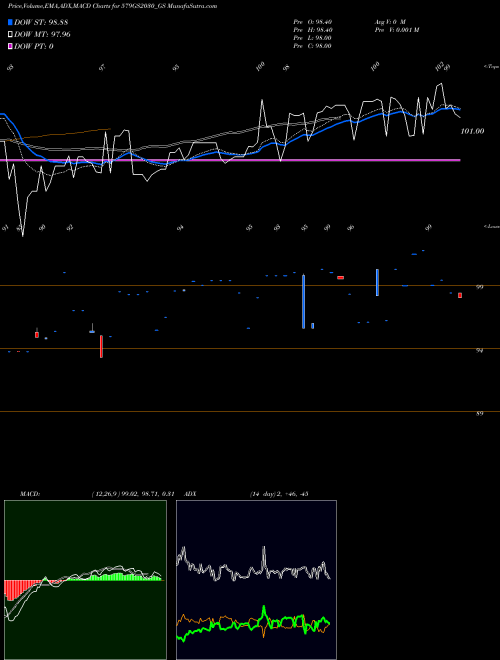Image resolution: width=500 pixels, height=660 pixels.
Task: Click the 101.00 price label
Action: (x=472, y=131)
